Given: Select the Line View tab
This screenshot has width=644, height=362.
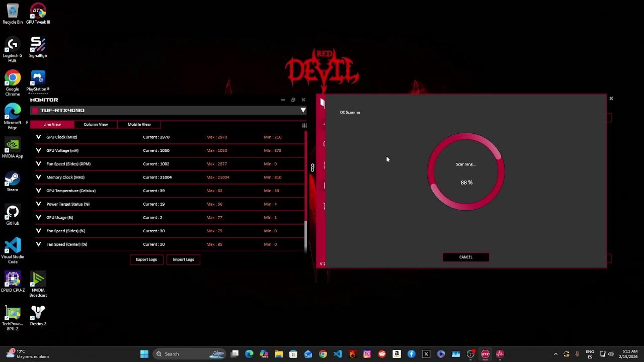Looking at the screenshot, I should tap(52, 124).
